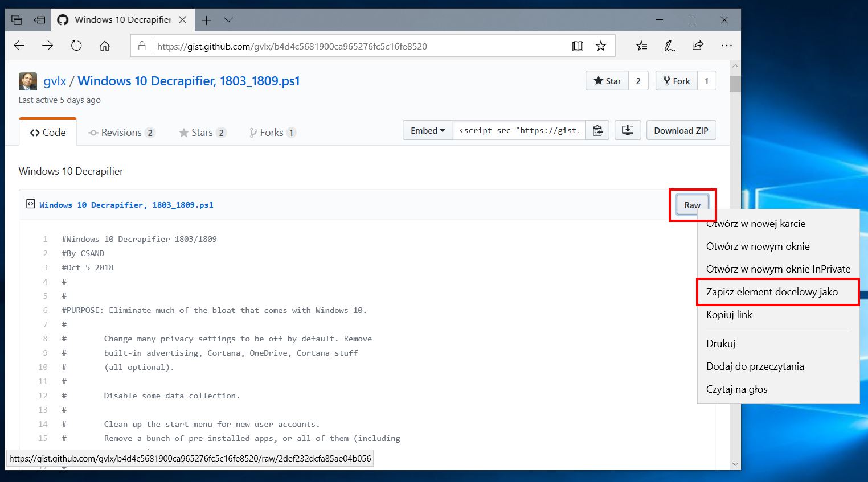Choose Otwórz w nowym oknie InPrivate
Viewport: 868px width, 482px height.
tap(779, 269)
